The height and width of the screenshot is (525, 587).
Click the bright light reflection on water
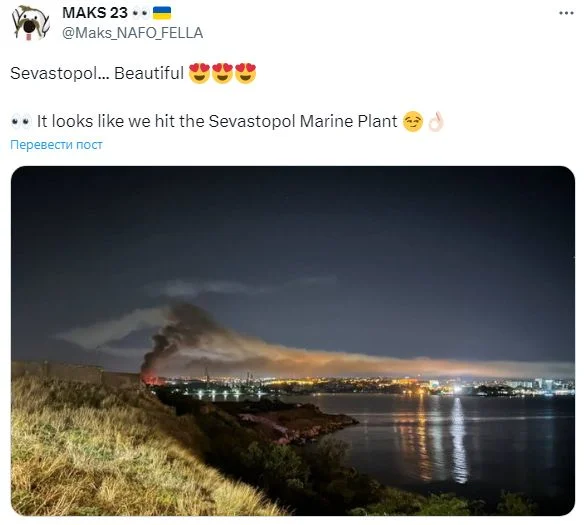(459, 440)
